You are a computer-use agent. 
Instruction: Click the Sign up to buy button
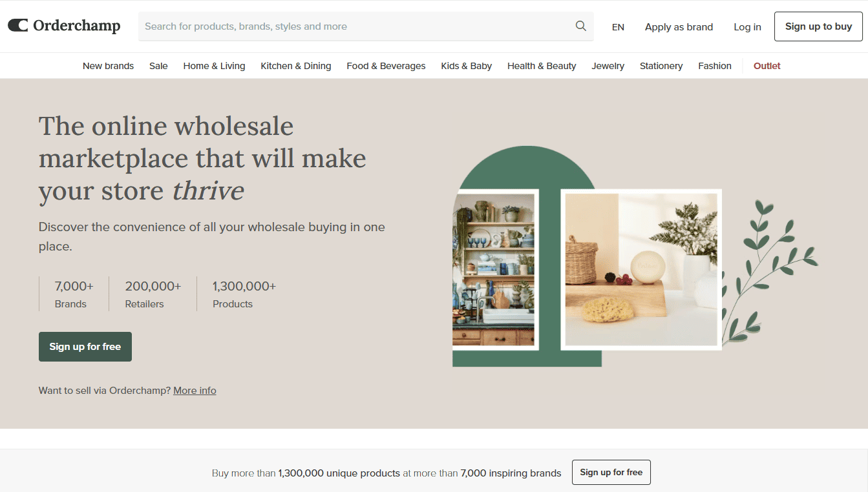[818, 26]
